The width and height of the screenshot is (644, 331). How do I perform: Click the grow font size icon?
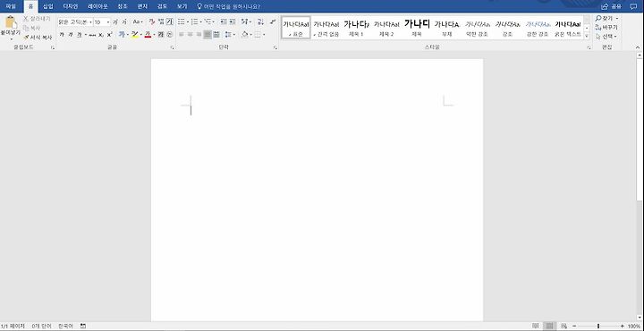(115, 21)
